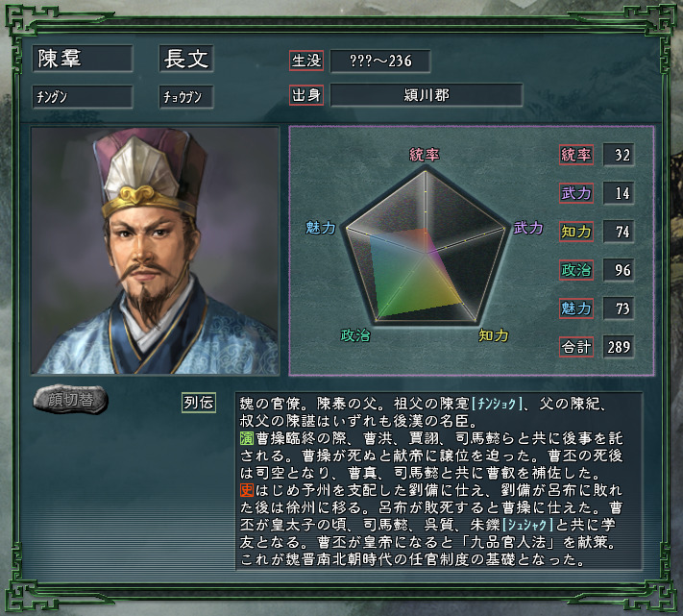Select the 列伝 biography label

coord(199,403)
